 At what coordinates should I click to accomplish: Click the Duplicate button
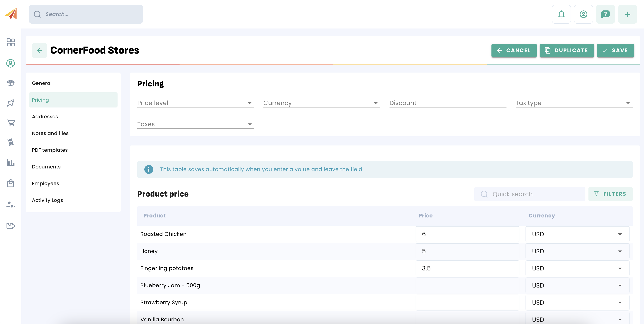567,50
